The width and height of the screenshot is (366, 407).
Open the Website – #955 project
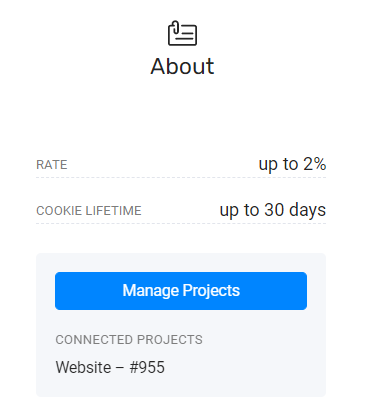tap(110, 367)
